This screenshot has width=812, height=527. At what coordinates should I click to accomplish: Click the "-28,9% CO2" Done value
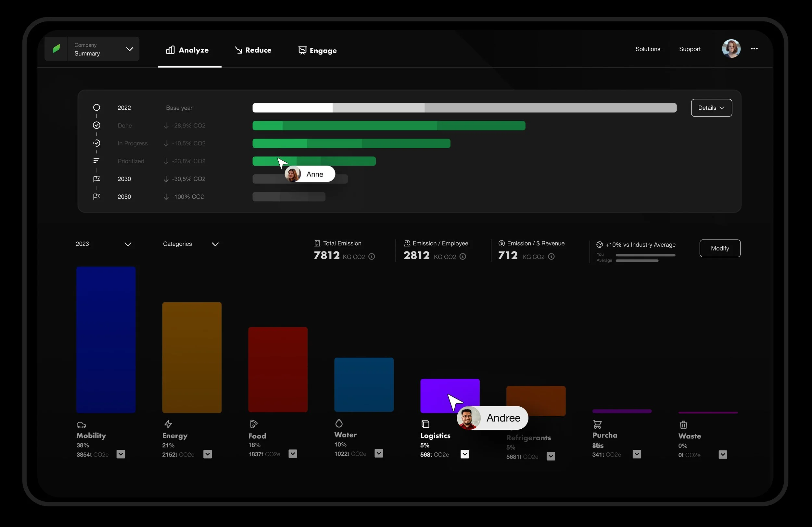pos(189,126)
